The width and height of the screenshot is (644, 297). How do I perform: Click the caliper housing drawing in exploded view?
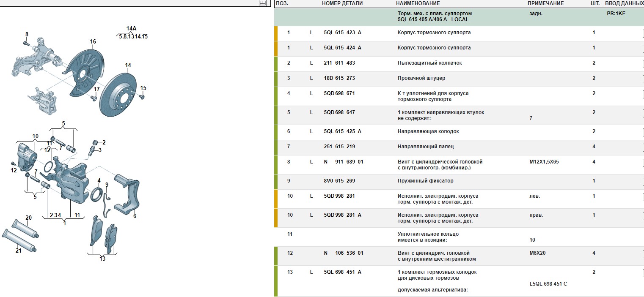[72, 182]
